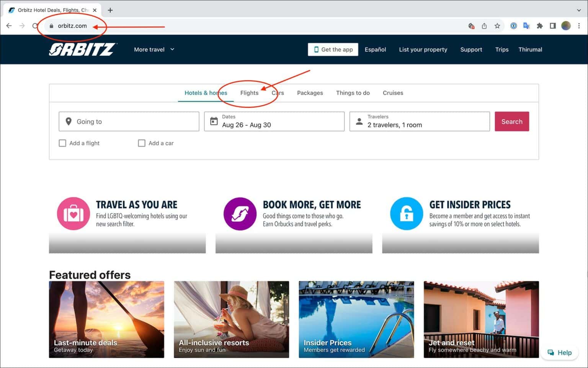
Task: Click the Chrome profile avatar
Action: coord(566,26)
